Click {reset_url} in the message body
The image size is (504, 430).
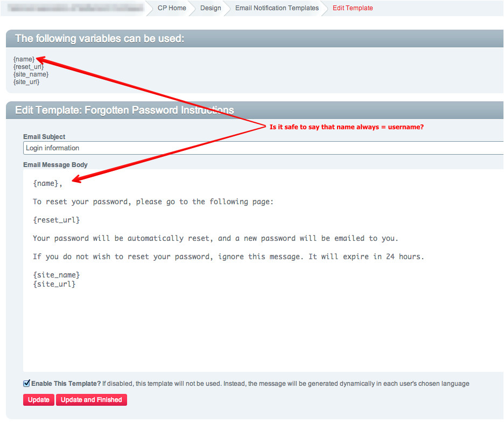coord(56,220)
